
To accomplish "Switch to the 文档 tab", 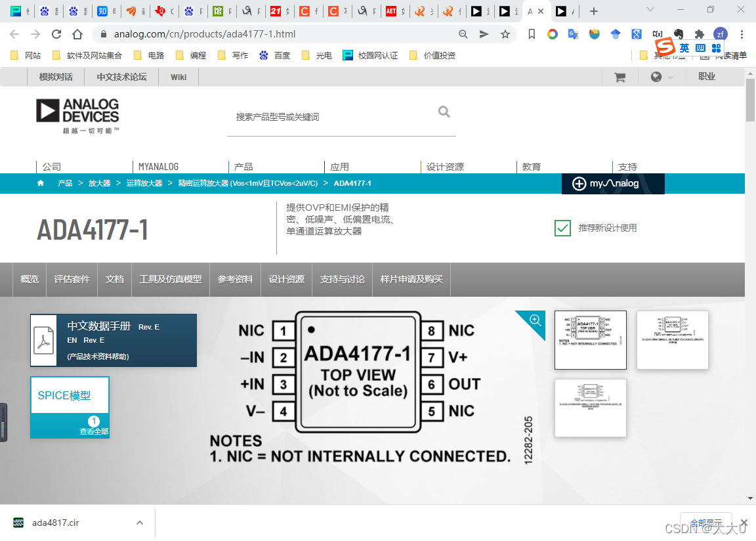I will [x=115, y=279].
